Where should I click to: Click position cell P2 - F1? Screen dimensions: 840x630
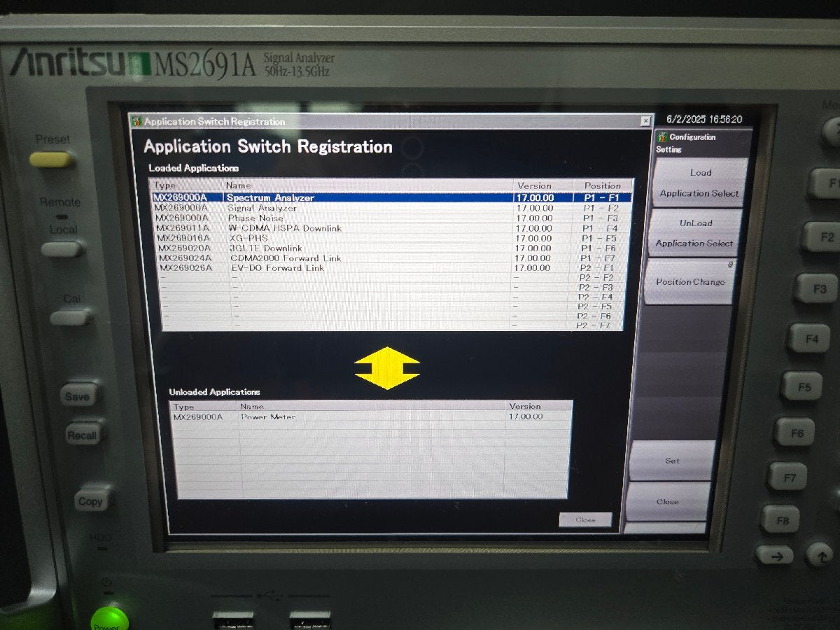[x=597, y=267]
